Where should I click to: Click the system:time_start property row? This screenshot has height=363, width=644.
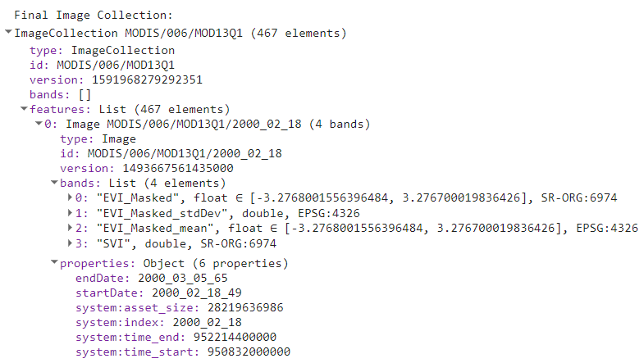pos(183,352)
